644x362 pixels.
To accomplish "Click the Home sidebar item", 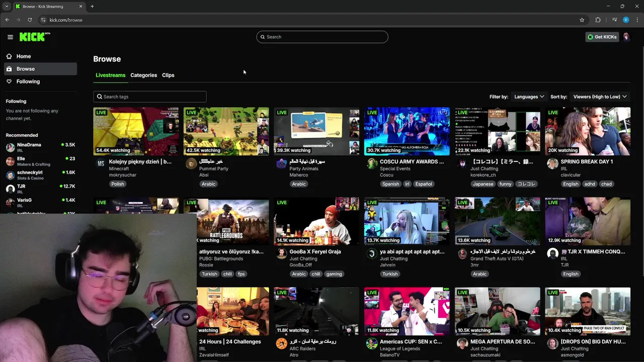I will click(x=40, y=56).
